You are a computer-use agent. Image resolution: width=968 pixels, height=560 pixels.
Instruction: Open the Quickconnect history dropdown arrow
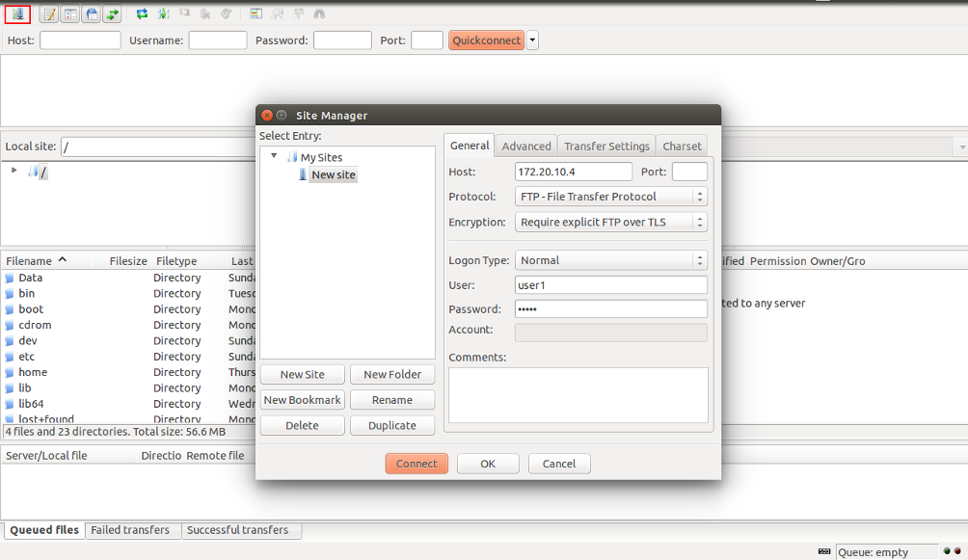click(x=532, y=40)
